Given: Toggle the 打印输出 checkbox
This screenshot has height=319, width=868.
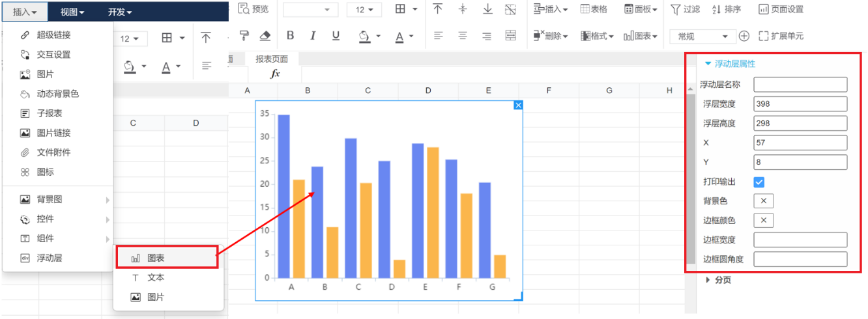Looking at the screenshot, I should (x=759, y=182).
